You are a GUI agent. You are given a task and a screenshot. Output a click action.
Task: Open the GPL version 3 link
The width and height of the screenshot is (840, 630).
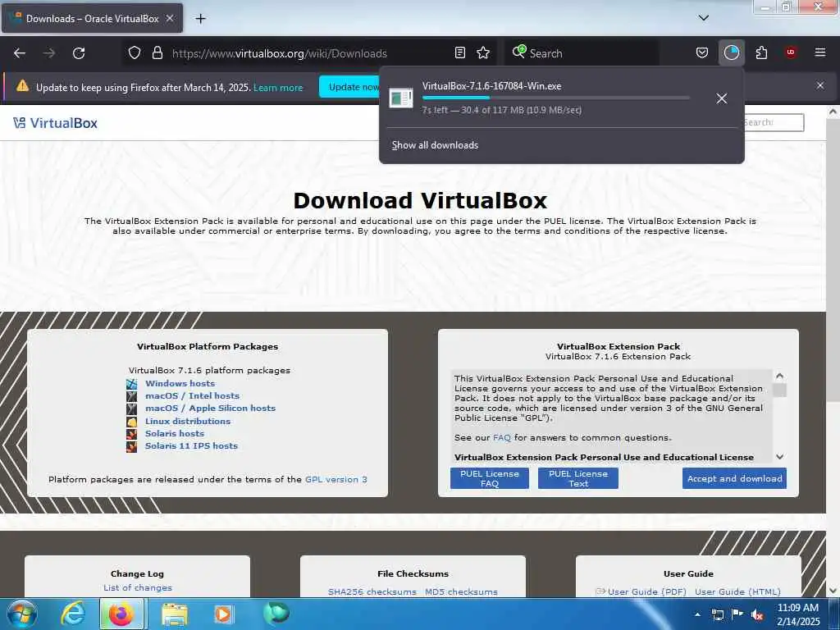(336, 479)
